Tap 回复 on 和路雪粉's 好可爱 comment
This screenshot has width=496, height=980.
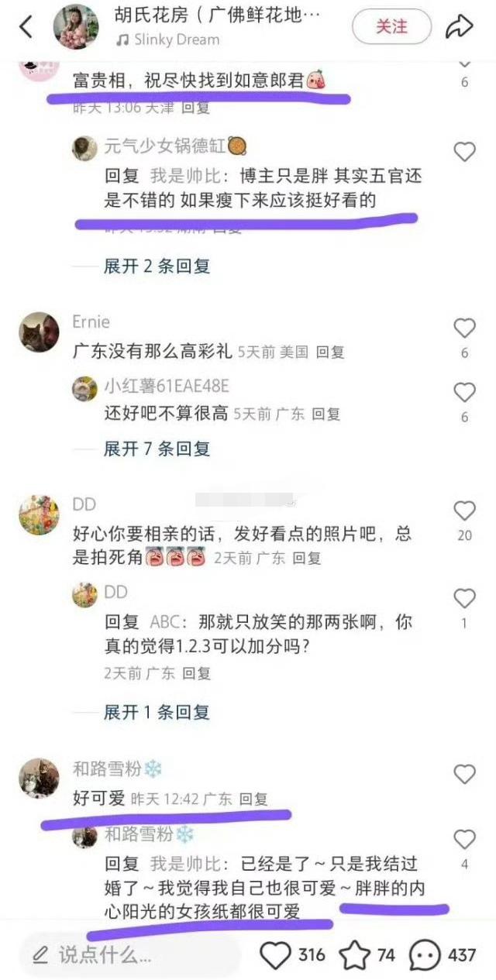pos(253,799)
